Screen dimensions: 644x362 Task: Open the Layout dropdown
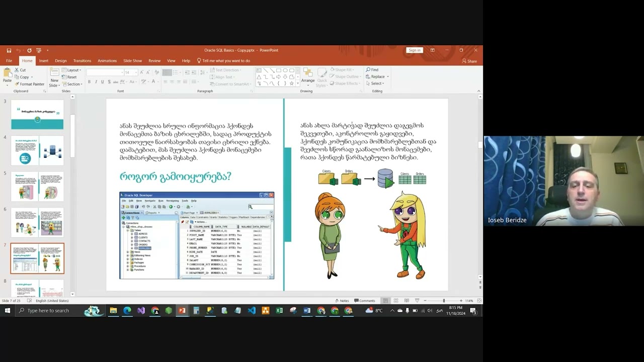[x=71, y=70]
